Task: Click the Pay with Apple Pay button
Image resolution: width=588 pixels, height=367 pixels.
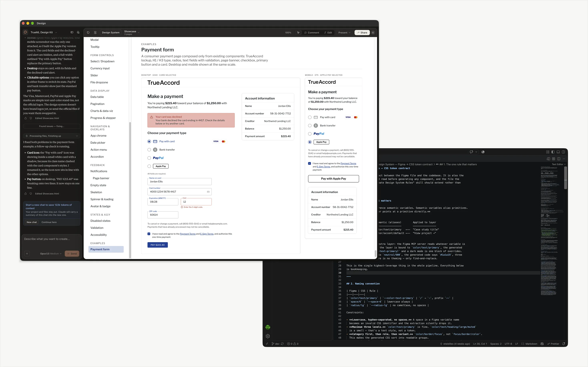Action: pos(333,179)
